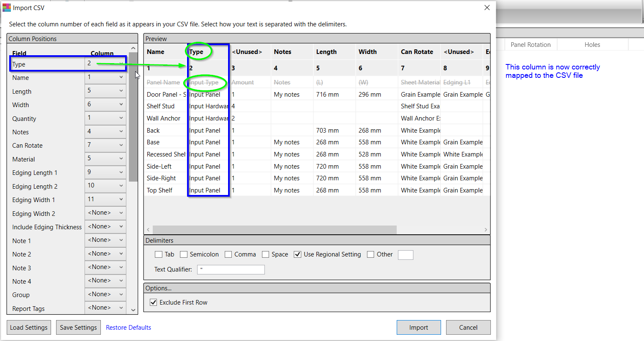Cancel the CSV import dialog
This screenshot has height=341, width=644.
(468, 328)
